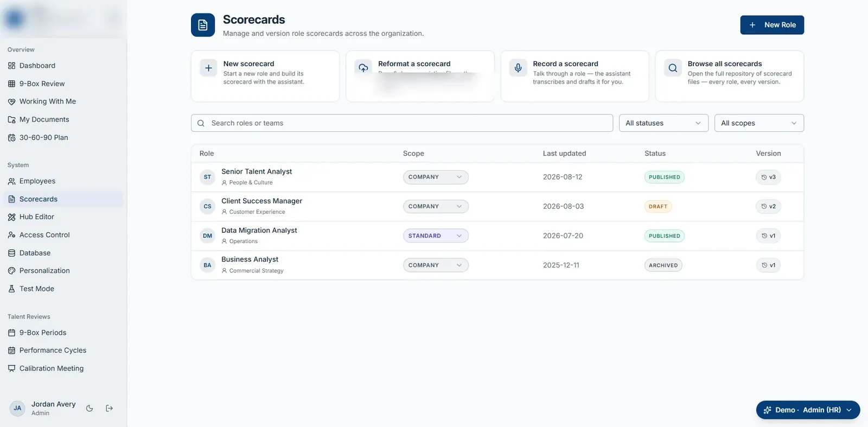The width and height of the screenshot is (868, 427).
Task: Click the upload icon on Reformat a scorecard
Action: [x=363, y=68]
